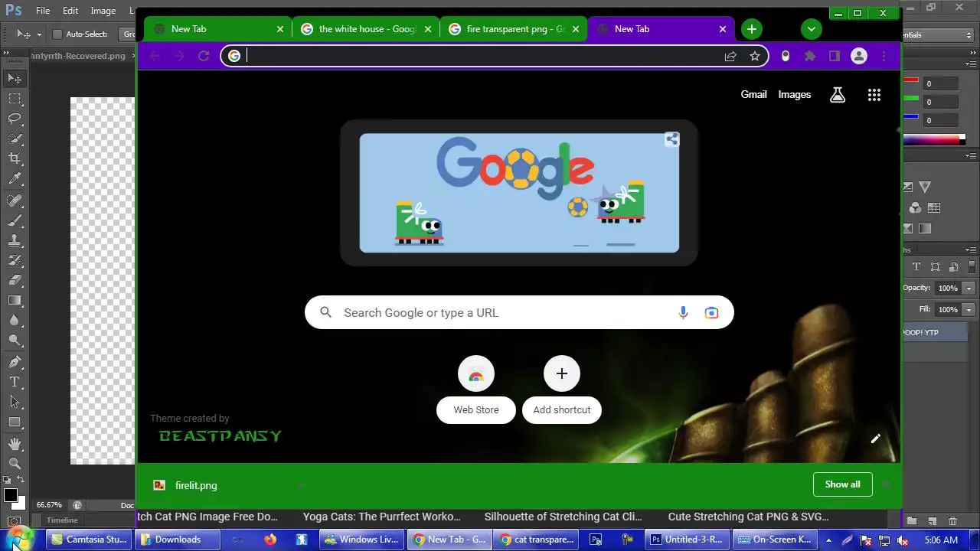Open the layer Opacity dropdown arrow
The image size is (980, 551).
point(969,289)
